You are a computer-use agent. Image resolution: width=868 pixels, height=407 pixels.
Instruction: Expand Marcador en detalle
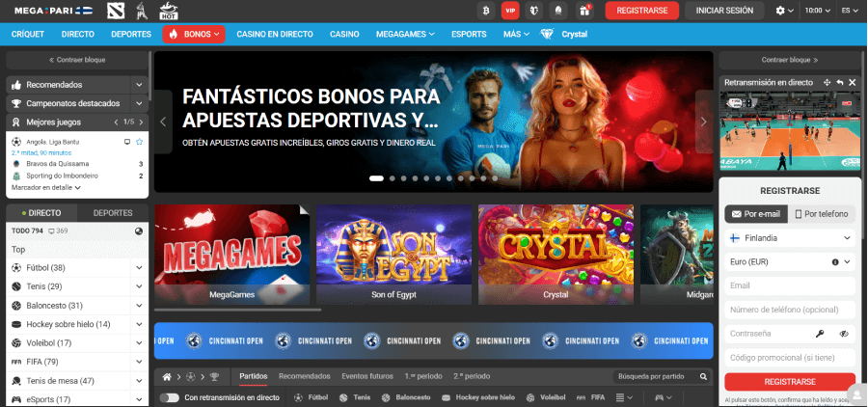[x=46, y=187]
